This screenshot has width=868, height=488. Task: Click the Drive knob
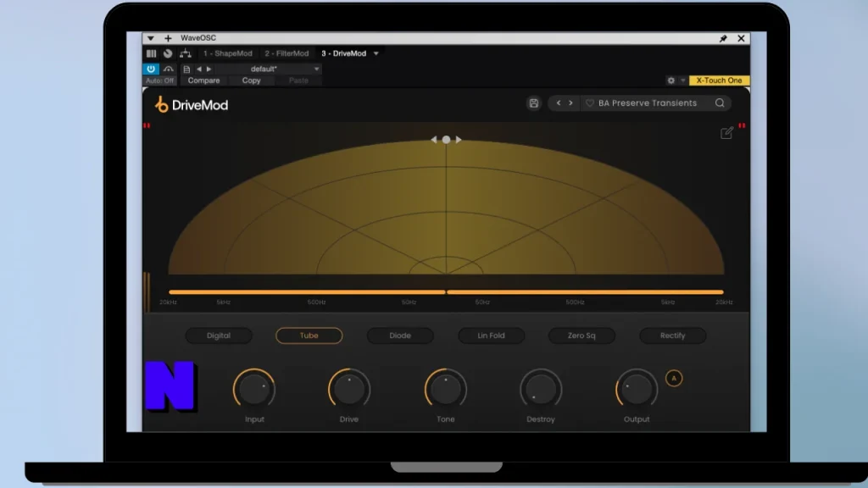pos(348,389)
